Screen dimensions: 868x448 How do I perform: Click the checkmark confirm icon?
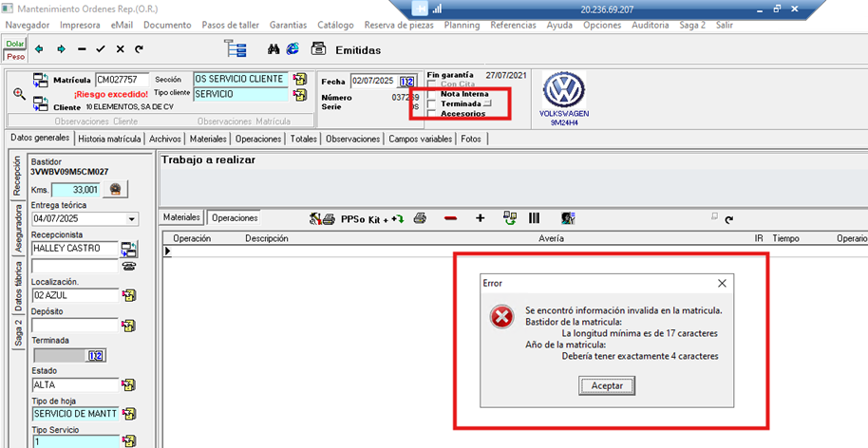click(100, 48)
